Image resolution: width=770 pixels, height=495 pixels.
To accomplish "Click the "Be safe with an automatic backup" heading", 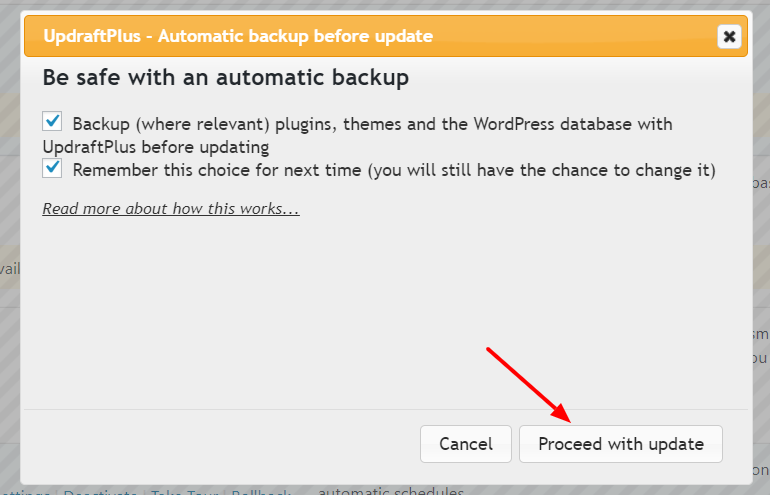I will pos(225,77).
